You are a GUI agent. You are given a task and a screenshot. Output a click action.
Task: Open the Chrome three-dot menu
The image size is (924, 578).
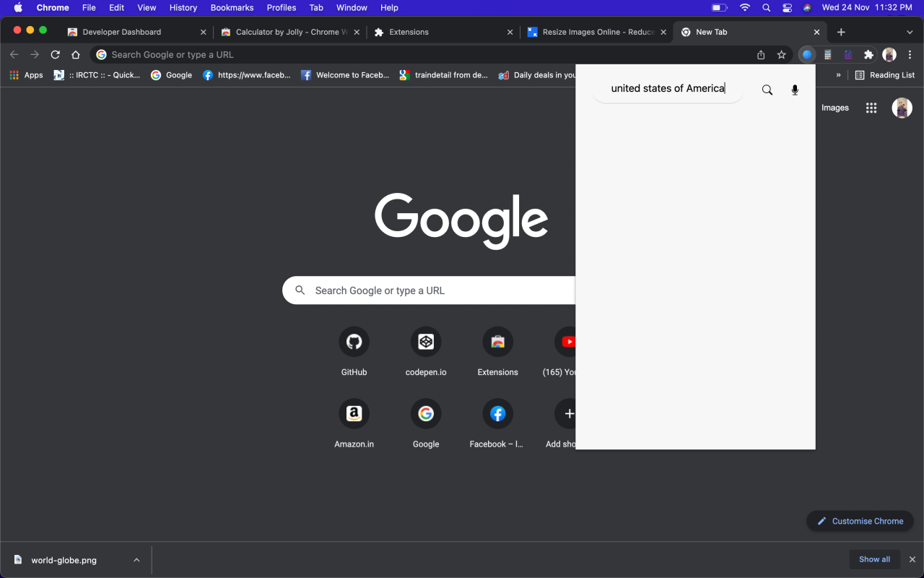(910, 55)
